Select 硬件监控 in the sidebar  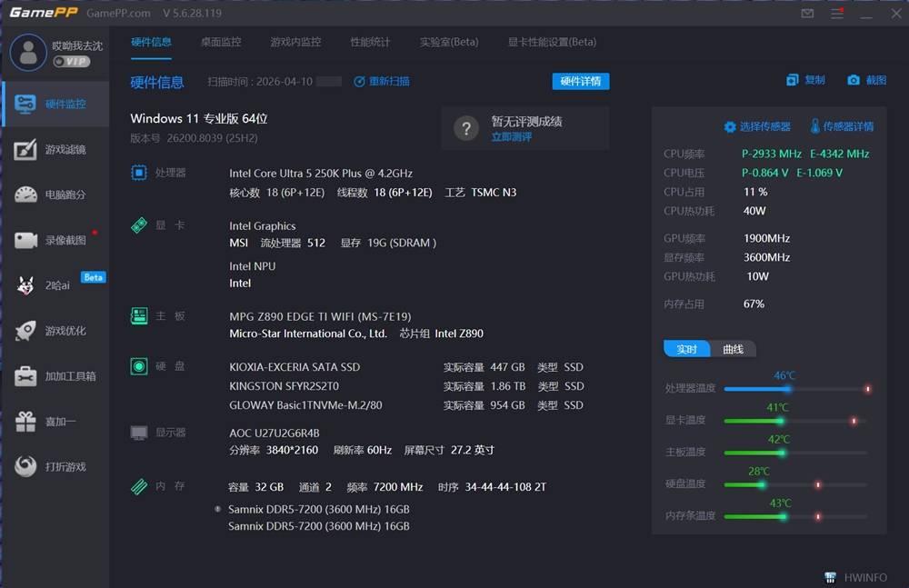click(55, 104)
